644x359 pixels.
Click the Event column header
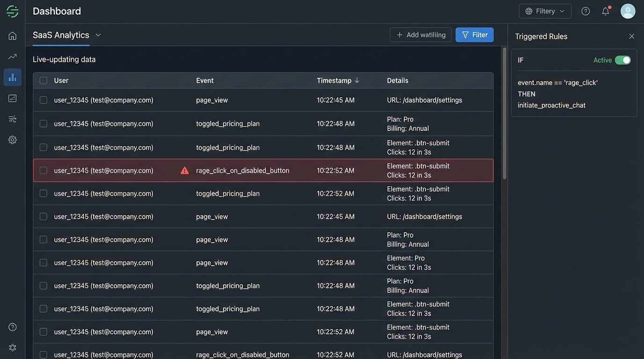pos(205,80)
